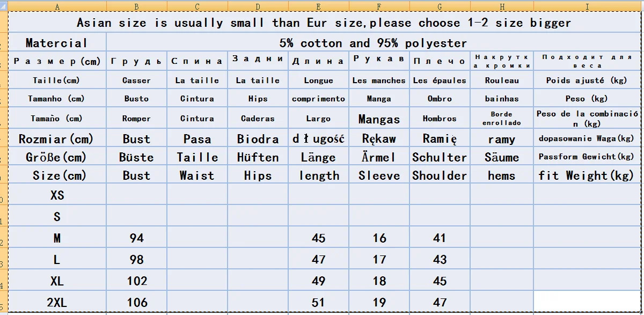Click the "5% cotton and 95% polyester" cell
This screenshot has width=644, height=315.
373,43
